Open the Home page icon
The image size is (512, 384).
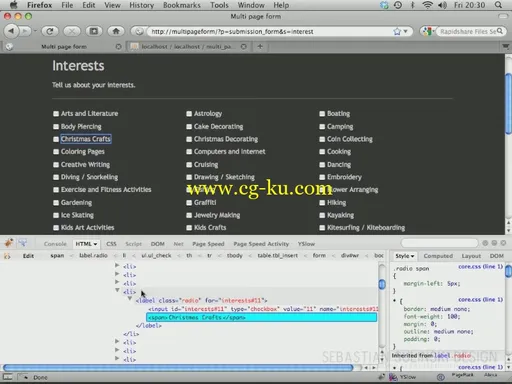tap(116, 31)
